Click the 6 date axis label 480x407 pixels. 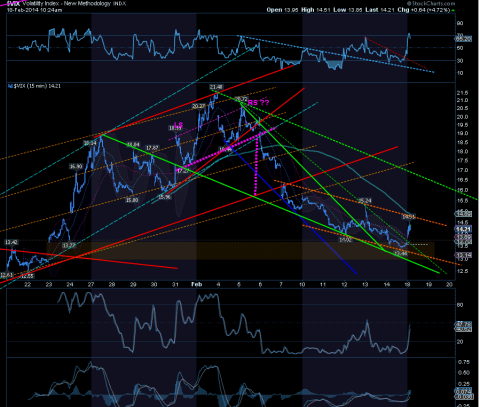[x=260, y=285]
